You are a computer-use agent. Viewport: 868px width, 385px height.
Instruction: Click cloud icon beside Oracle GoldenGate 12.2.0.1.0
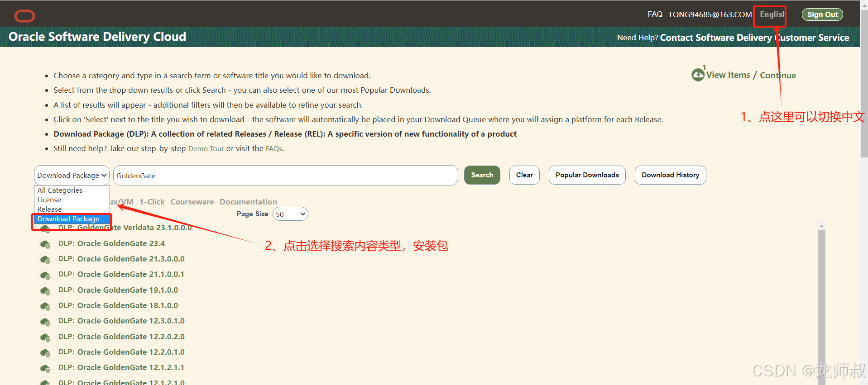[45, 353]
